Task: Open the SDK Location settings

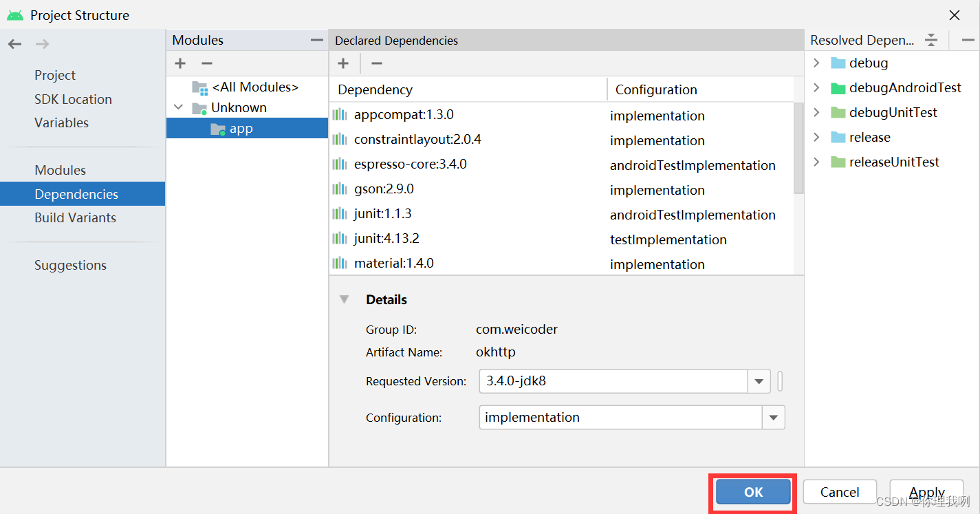Action: (x=73, y=99)
